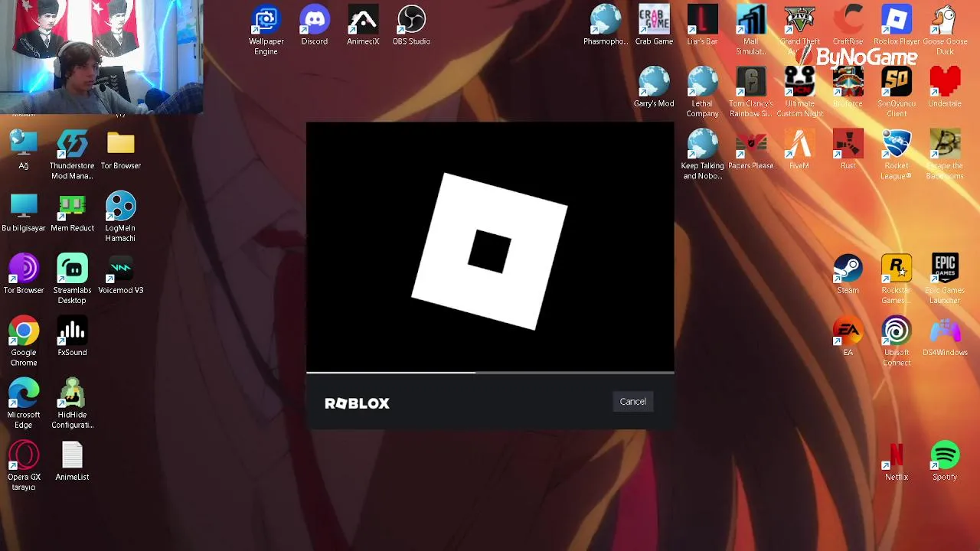
Task: Launch FiveM
Action: (799, 150)
